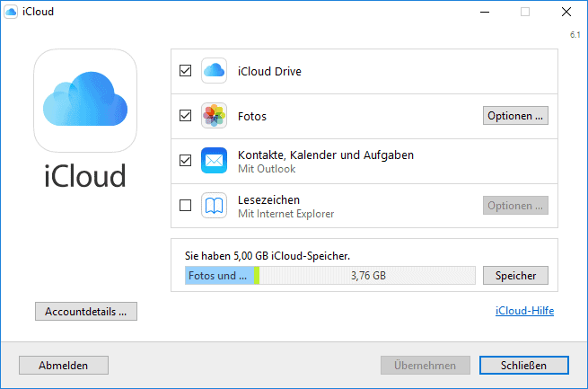Click the Abmelden button
Screen dimensions: 588x389
(x=64, y=366)
